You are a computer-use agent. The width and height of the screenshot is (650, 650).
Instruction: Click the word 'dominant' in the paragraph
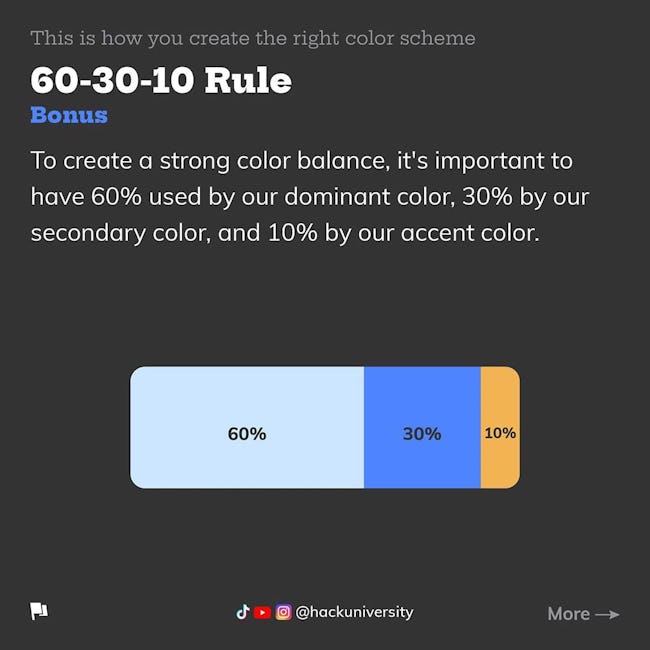tap(337, 196)
